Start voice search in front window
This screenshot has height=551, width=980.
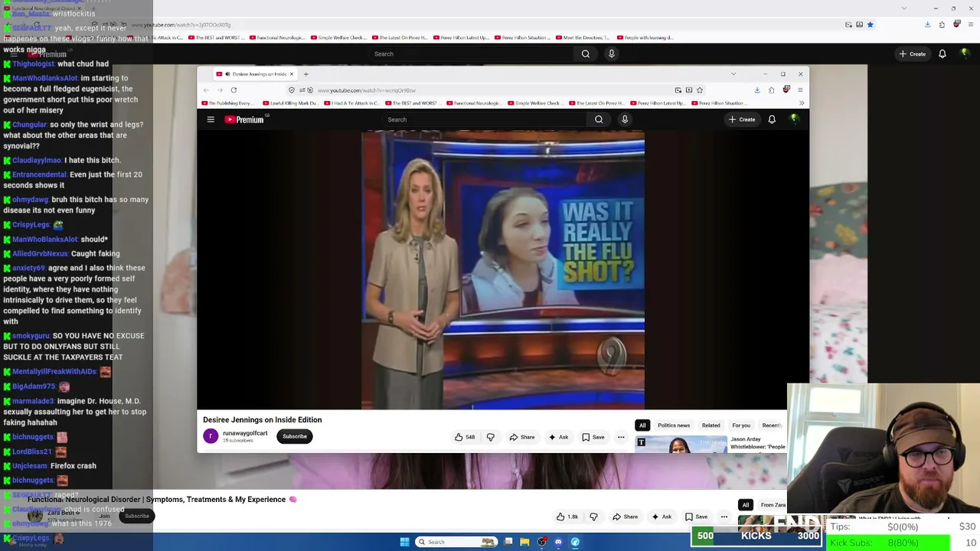[x=625, y=119]
